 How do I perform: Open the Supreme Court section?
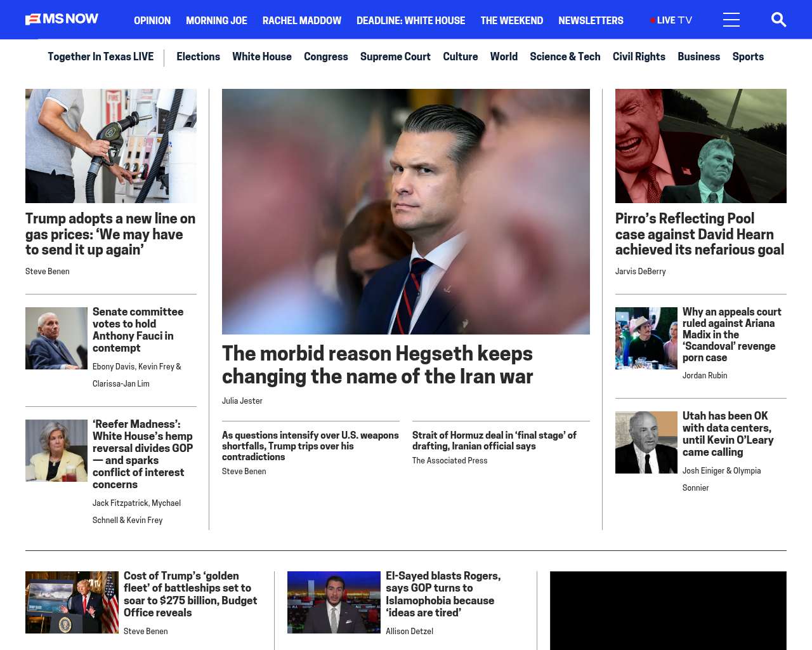pyautogui.click(x=395, y=56)
